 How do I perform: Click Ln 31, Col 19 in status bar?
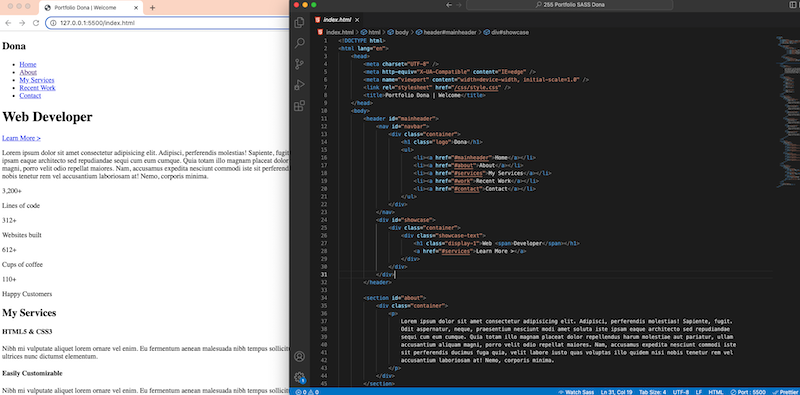[617, 392]
